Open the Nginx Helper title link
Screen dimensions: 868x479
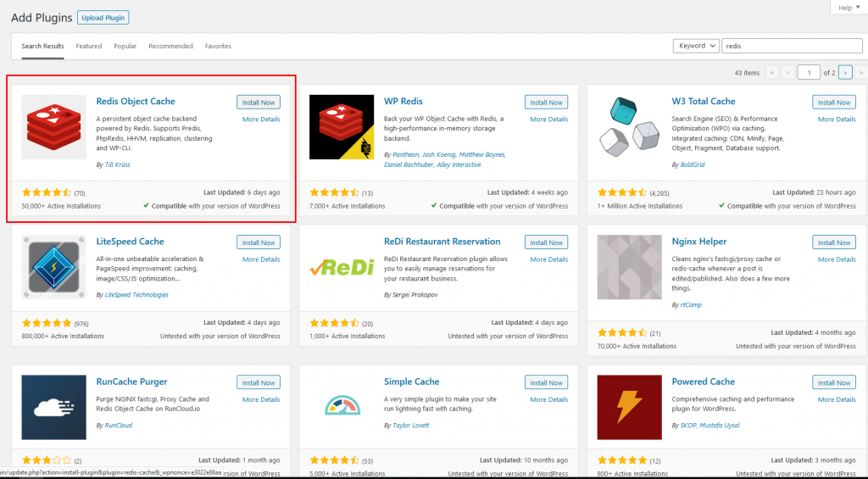(x=699, y=242)
